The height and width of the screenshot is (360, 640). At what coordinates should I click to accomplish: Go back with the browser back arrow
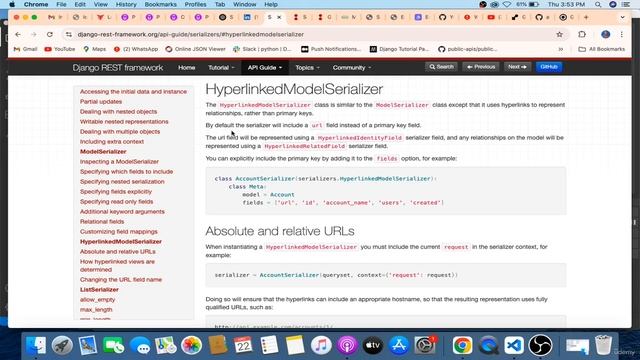[x=18, y=35]
